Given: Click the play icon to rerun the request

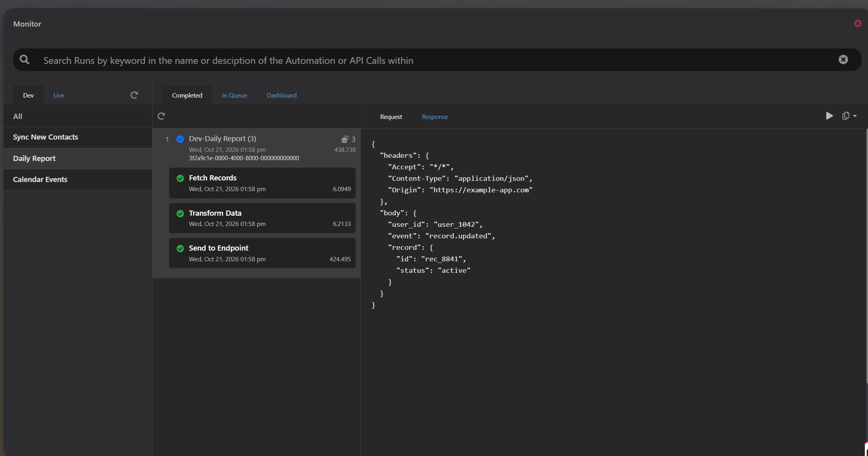Looking at the screenshot, I should click(829, 116).
